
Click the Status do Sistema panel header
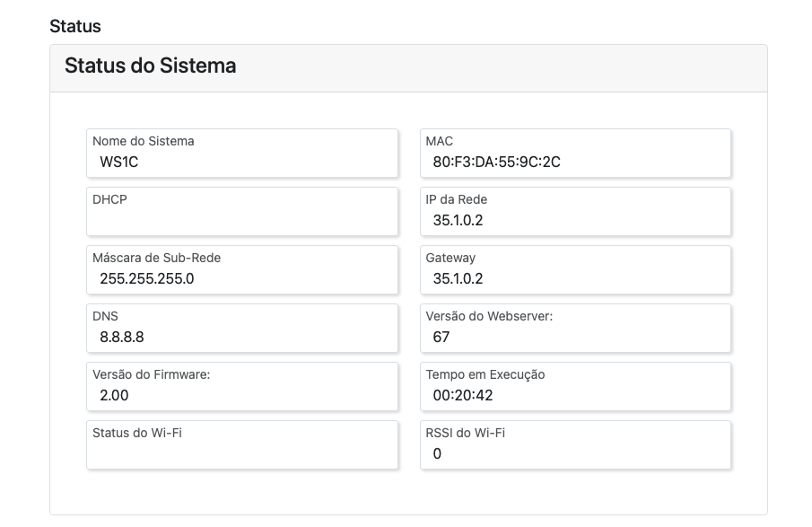(x=151, y=66)
